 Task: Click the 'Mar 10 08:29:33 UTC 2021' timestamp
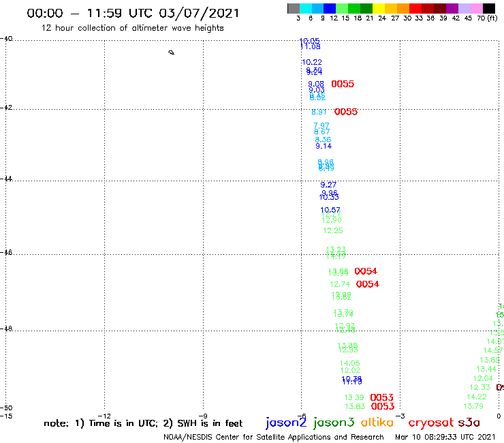(x=445, y=437)
